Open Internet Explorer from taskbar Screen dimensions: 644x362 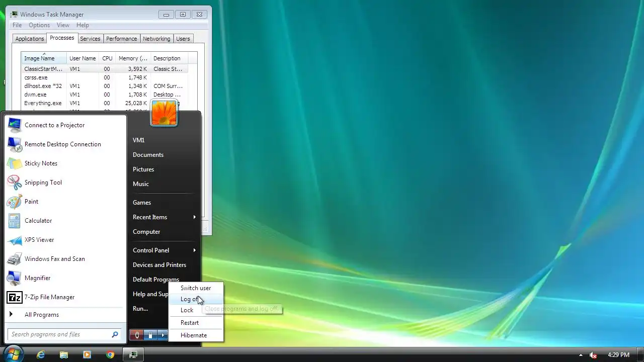(41, 354)
